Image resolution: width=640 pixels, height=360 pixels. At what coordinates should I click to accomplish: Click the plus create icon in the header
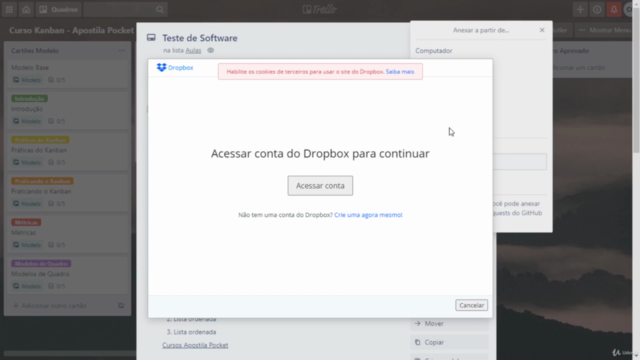[x=580, y=9]
